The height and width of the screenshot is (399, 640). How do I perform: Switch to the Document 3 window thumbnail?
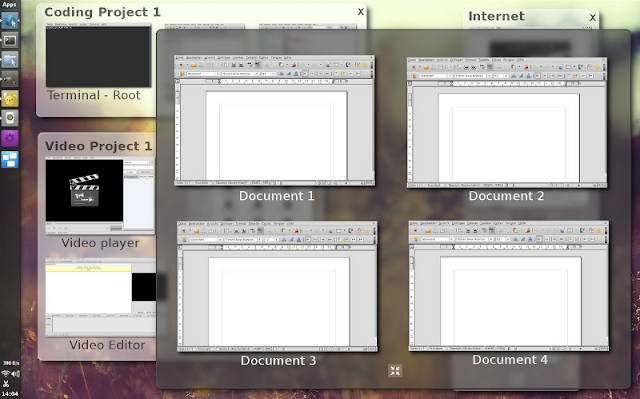[x=277, y=286]
